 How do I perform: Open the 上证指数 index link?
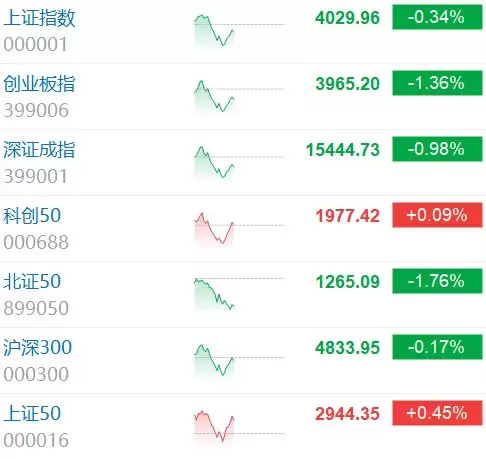tap(39, 18)
